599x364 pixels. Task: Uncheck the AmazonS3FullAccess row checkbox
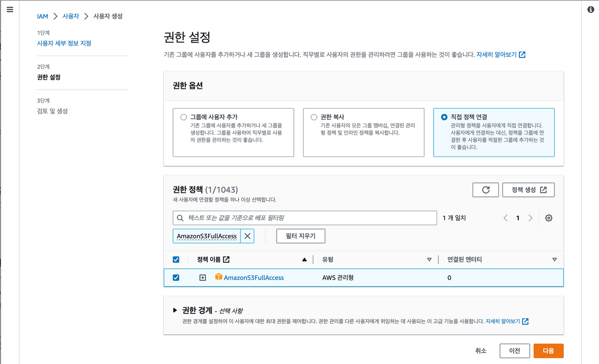(x=176, y=277)
